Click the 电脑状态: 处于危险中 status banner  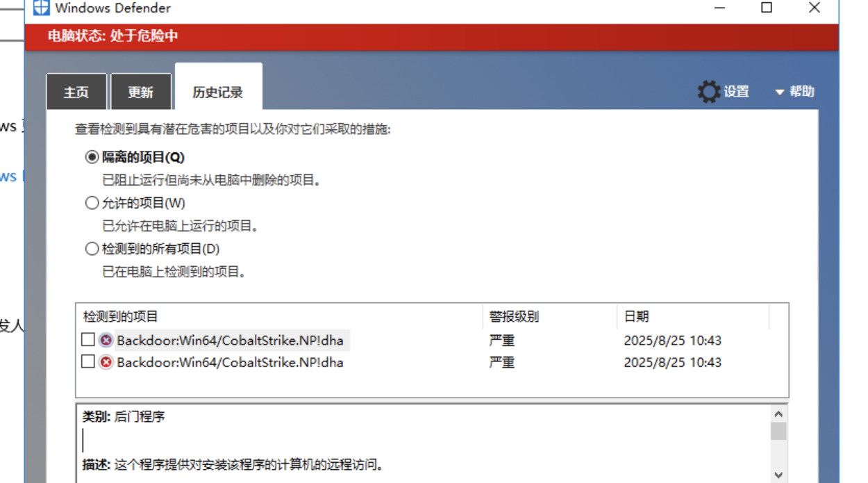coord(431,35)
